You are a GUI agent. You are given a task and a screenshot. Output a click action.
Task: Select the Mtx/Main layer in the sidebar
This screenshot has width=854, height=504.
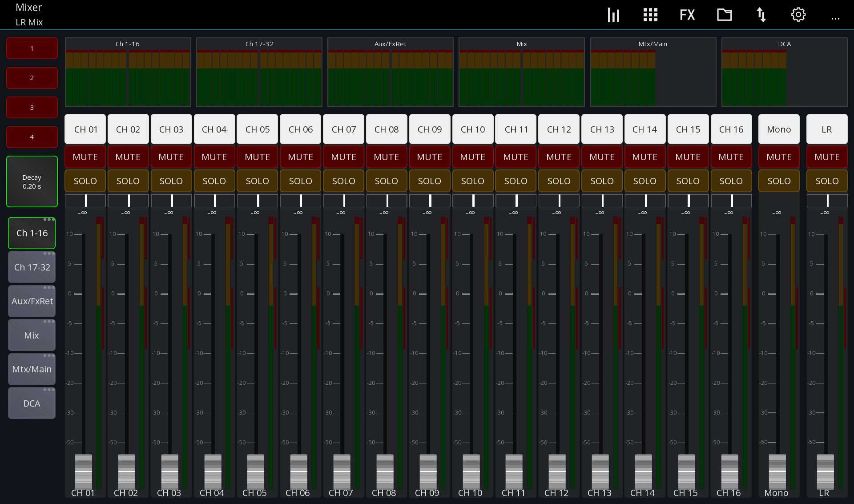pos(32,369)
